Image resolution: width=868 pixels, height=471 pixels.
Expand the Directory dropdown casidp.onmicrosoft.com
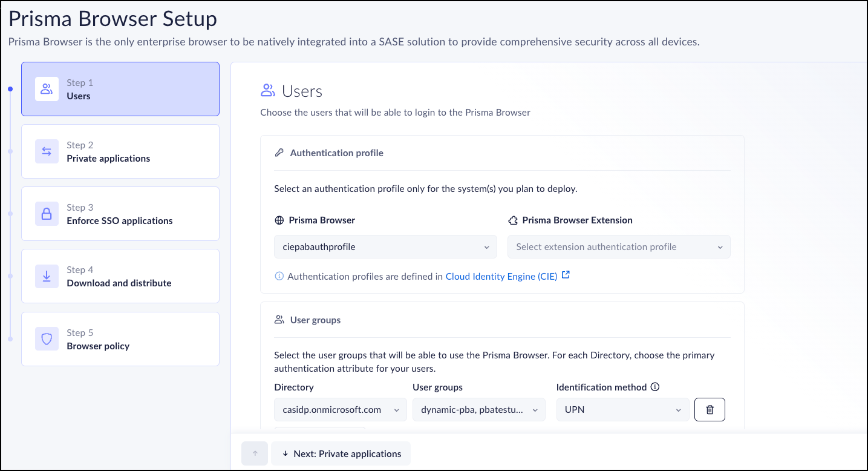coord(341,410)
